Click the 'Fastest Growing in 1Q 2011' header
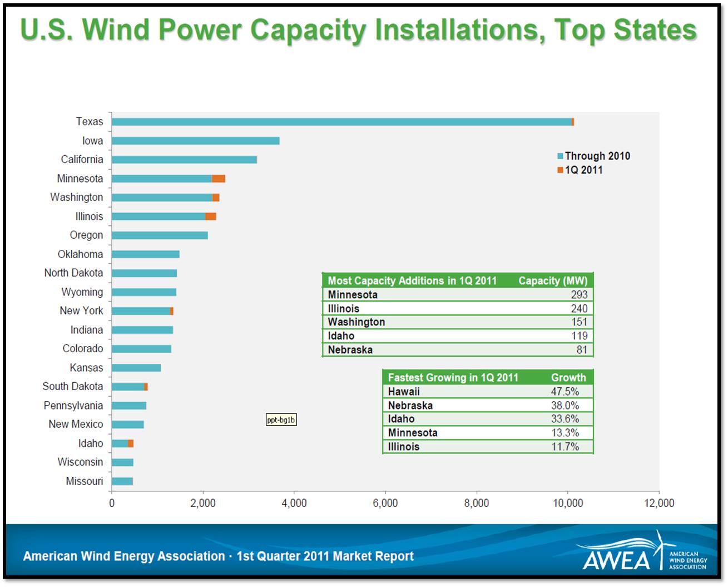Image resolution: width=728 pixels, height=587 pixels. pos(453,378)
